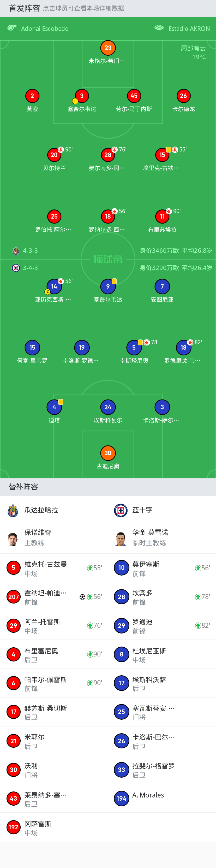Click the stadium icon beside Estadio AKRON

point(159,28)
